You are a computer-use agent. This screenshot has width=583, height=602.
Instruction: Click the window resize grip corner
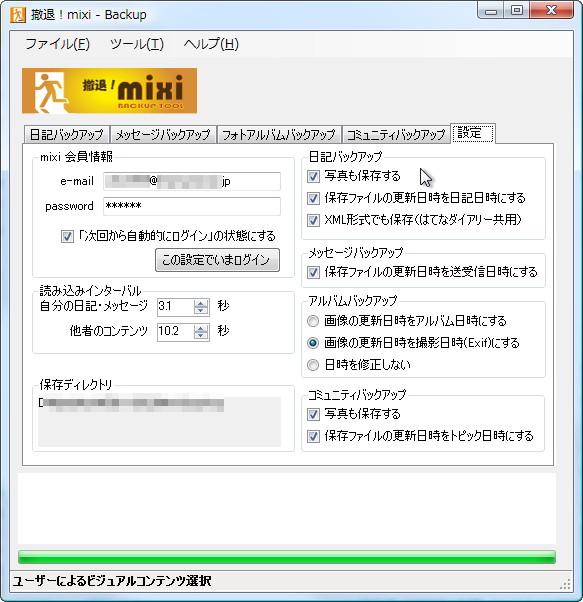click(x=565, y=584)
